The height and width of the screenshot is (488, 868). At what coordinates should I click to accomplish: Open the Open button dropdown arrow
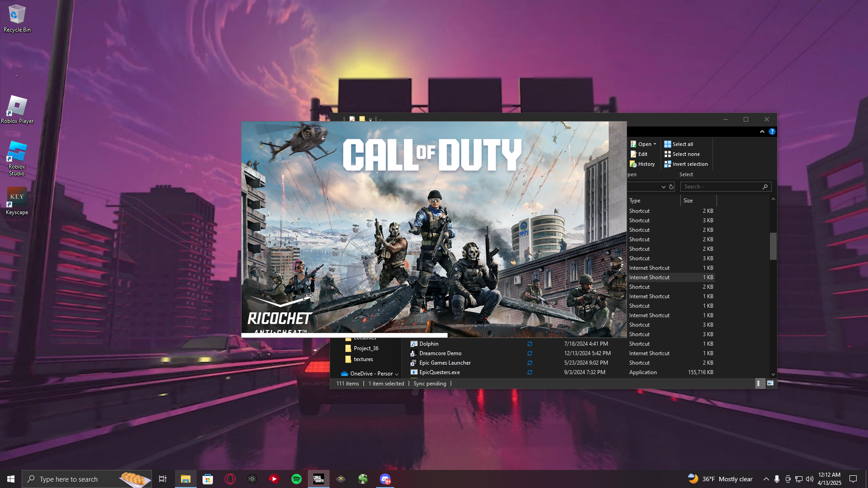[x=655, y=144]
